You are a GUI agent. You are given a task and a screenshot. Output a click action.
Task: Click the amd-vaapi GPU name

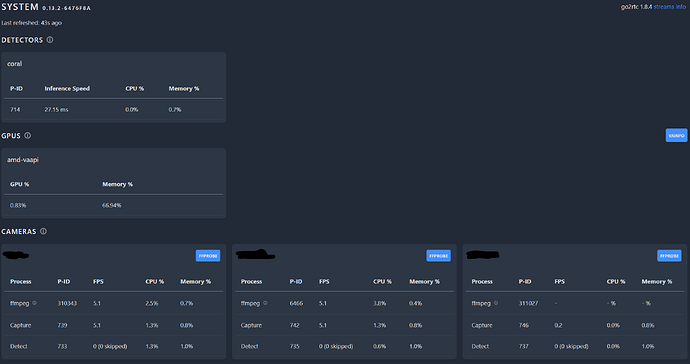click(x=23, y=160)
